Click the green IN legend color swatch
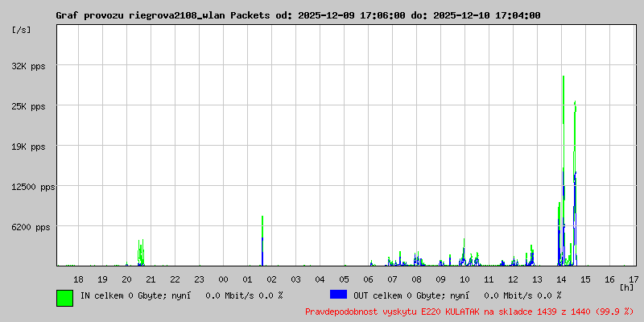 coord(65,298)
